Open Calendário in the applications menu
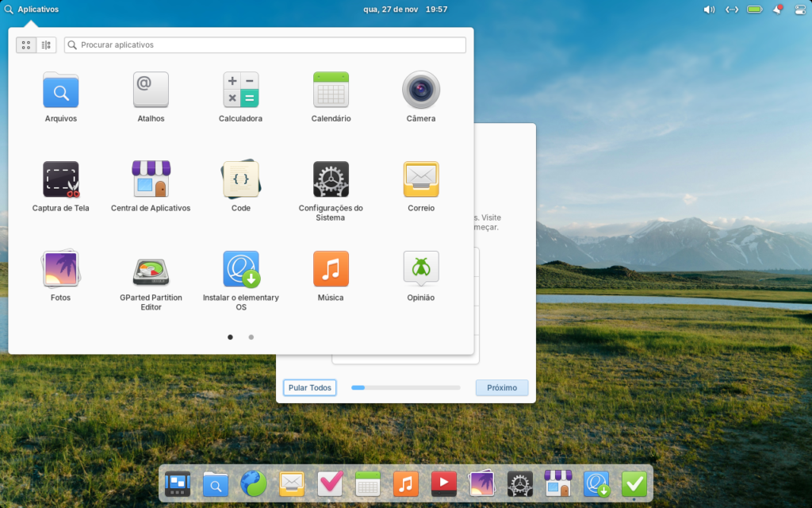The width and height of the screenshot is (812, 508). [331, 98]
